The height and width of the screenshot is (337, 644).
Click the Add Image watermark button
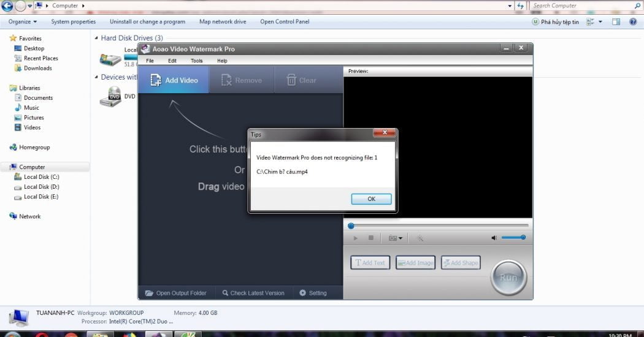click(415, 263)
